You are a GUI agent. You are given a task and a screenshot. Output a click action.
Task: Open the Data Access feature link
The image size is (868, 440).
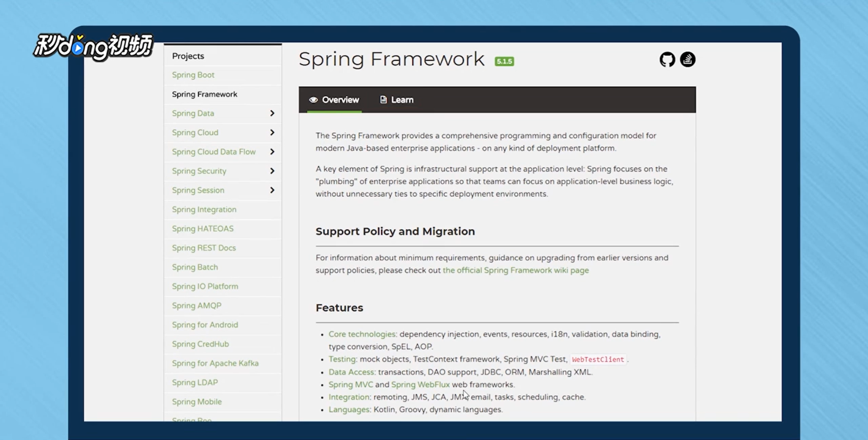click(352, 372)
